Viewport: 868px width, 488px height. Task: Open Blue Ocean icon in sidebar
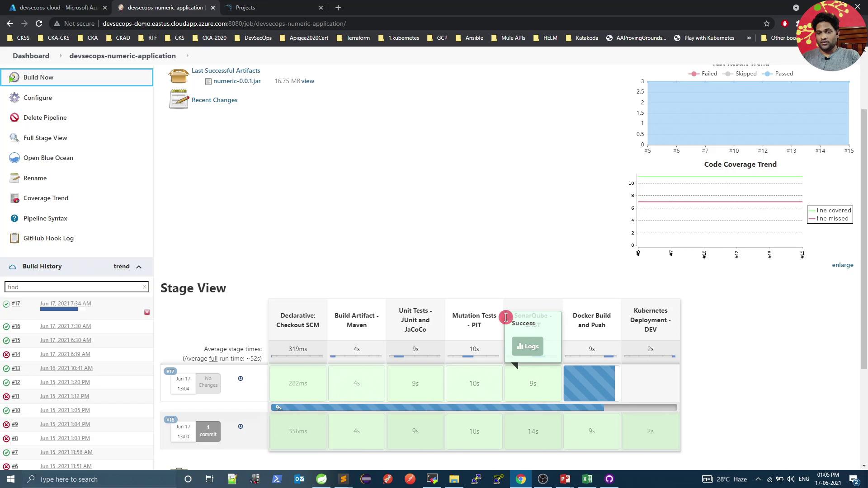[x=14, y=158]
